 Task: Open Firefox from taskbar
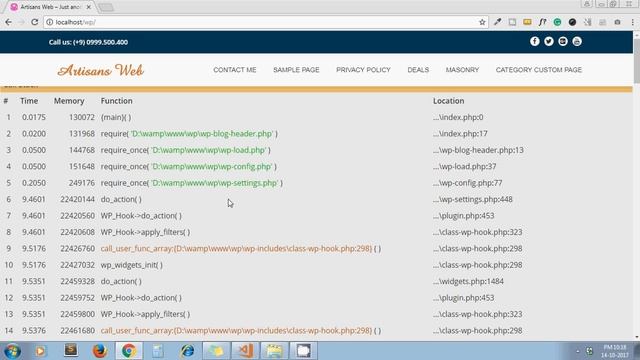(99, 351)
